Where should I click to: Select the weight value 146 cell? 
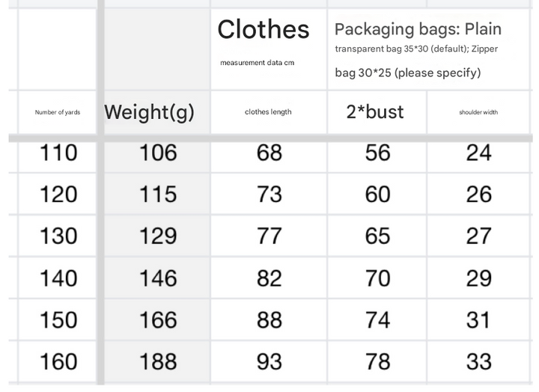(158, 278)
